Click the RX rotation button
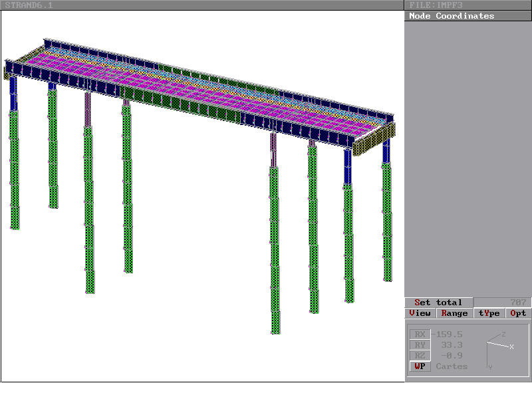This screenshot has height=399, width=532. [420, 334]
